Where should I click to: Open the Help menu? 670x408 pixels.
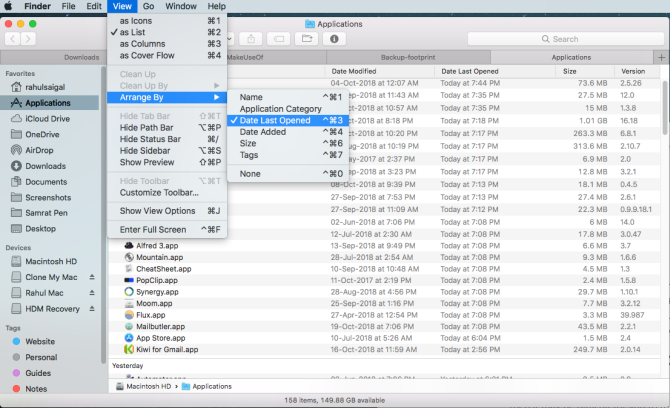click(217, 6)
